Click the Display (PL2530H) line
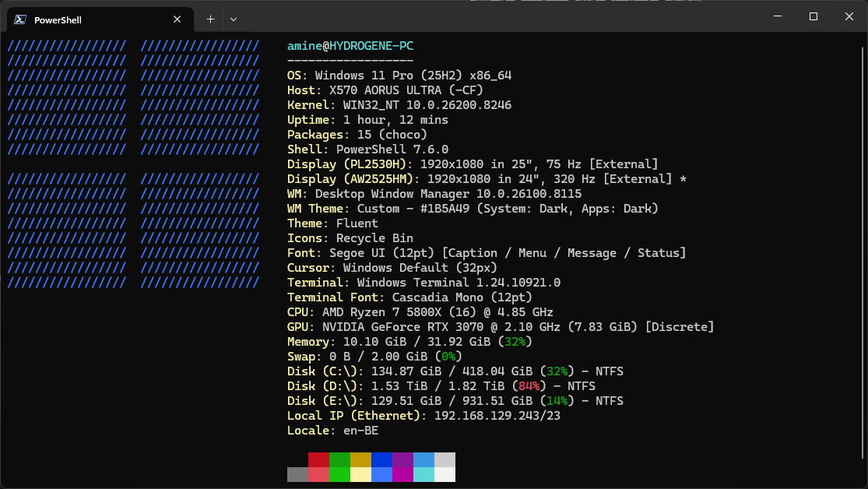 click(x=473, y=164)
